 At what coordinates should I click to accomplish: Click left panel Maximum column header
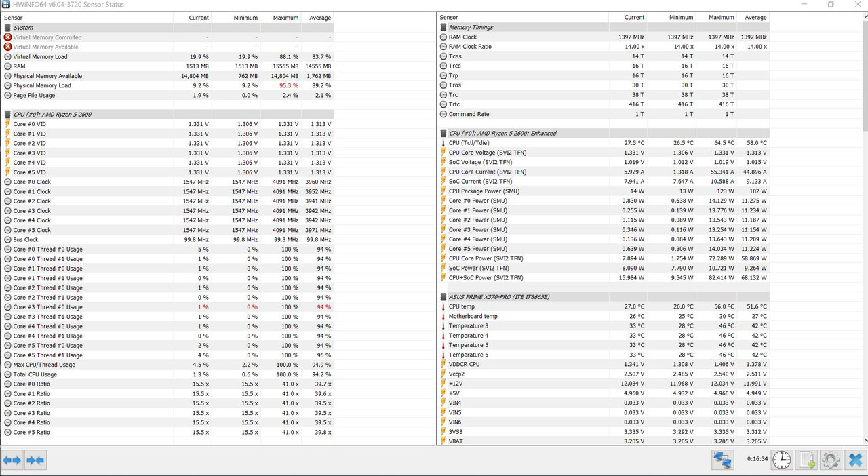pyautogui.click(x=281, y=18)
